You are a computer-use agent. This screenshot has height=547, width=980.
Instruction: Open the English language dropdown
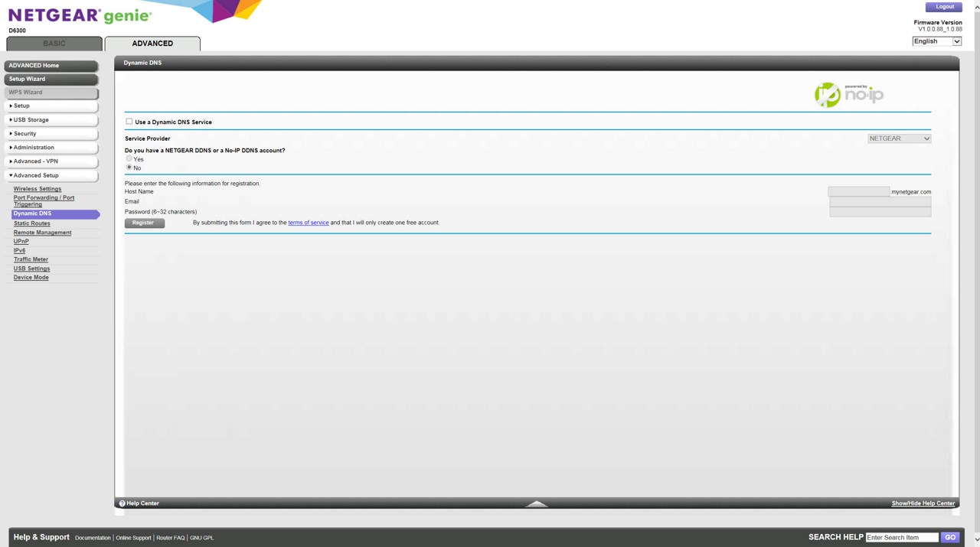(936, 41)
